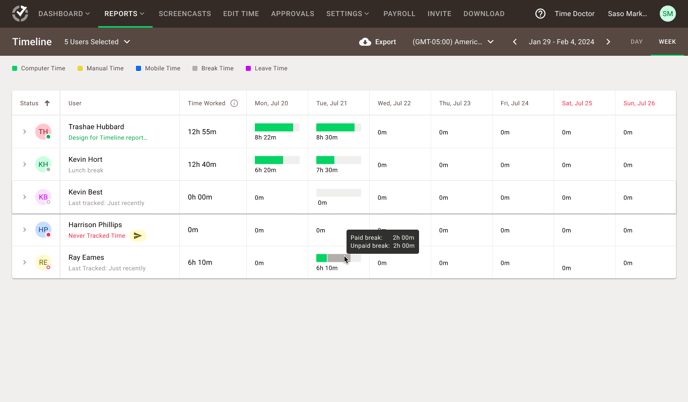Click Ray Eames' RE avatar

(43, 262)
